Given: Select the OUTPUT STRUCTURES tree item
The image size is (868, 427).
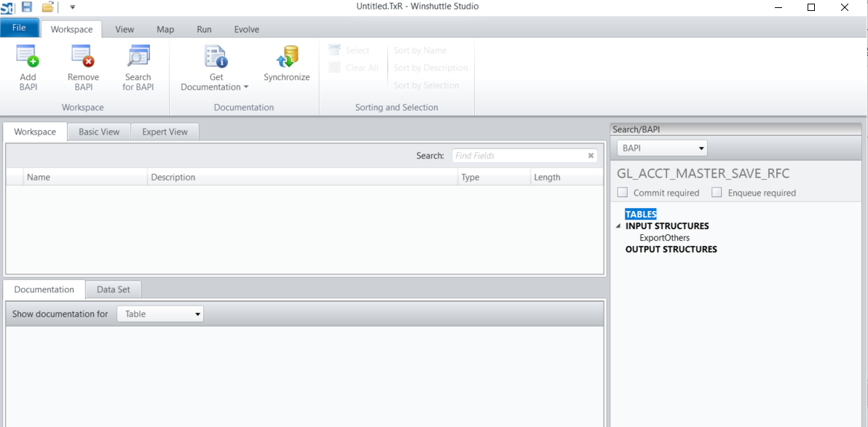Looking at the screenshot, I should tap(671, 250).
